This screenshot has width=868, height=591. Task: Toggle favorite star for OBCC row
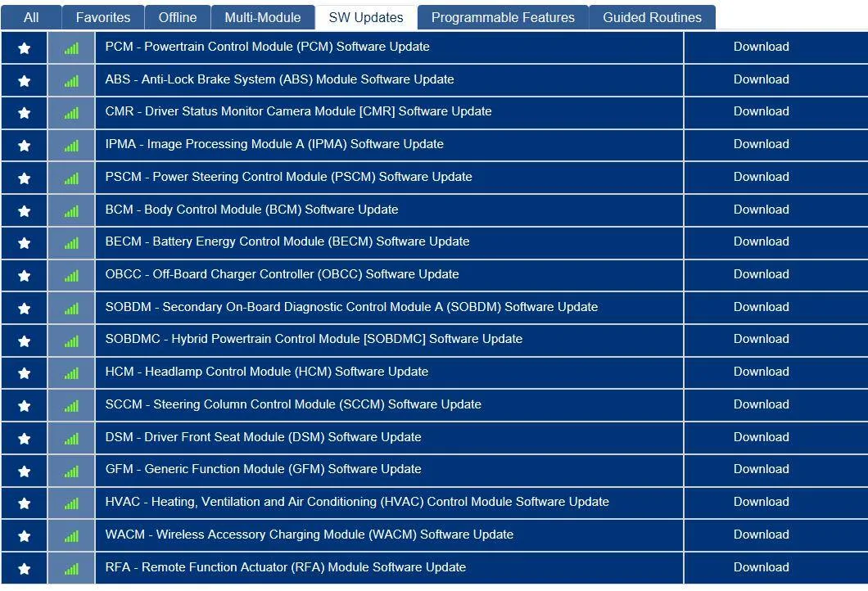point(24,276)
